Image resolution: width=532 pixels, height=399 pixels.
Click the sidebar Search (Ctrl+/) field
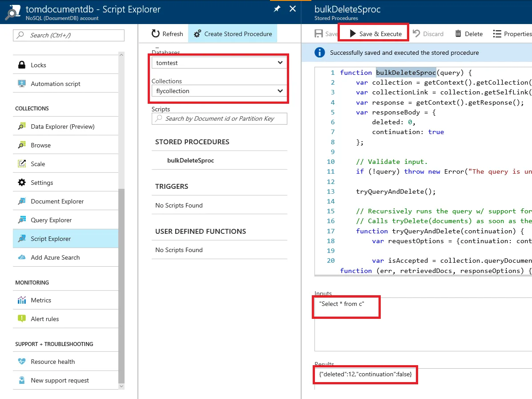click(x=69, y=35)
